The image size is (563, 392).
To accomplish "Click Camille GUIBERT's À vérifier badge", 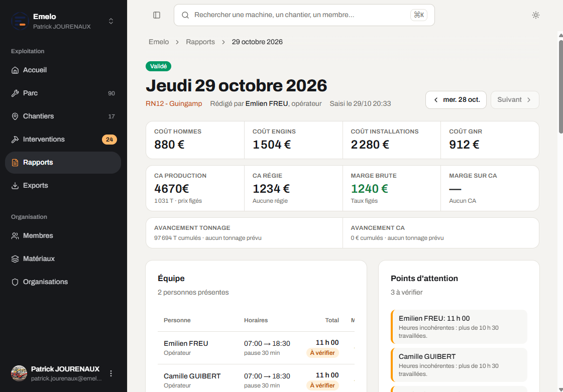I will coord(322,385).
